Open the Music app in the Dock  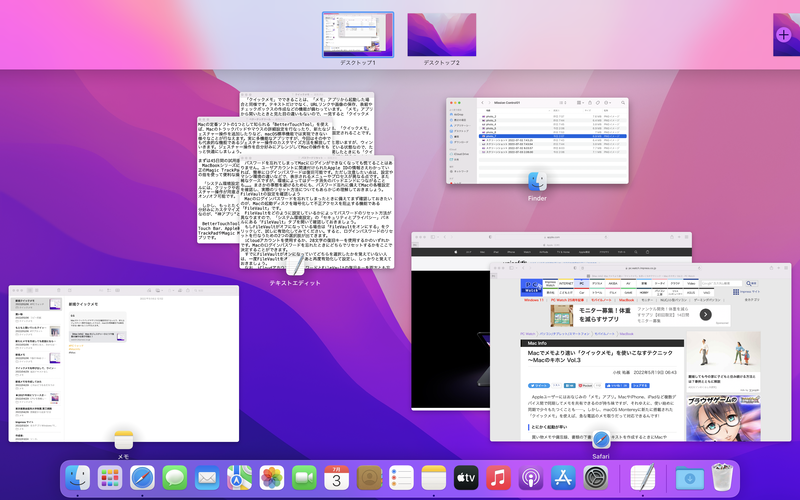498,478
